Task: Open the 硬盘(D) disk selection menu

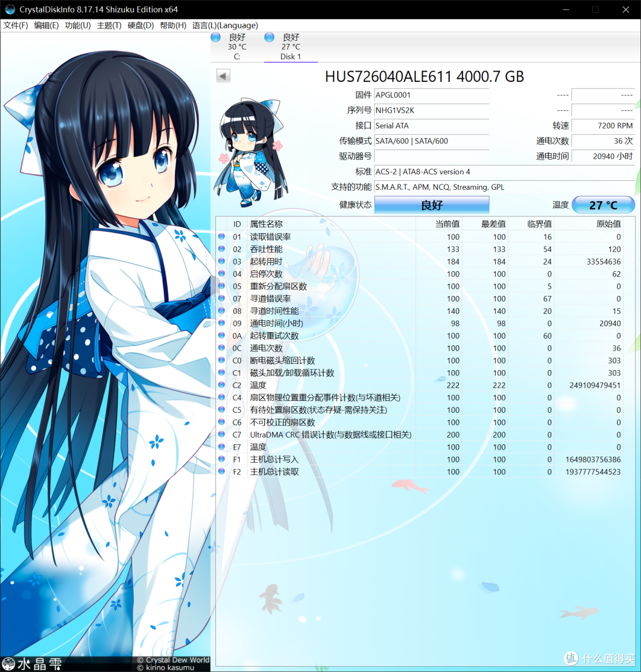Action: 140,26
